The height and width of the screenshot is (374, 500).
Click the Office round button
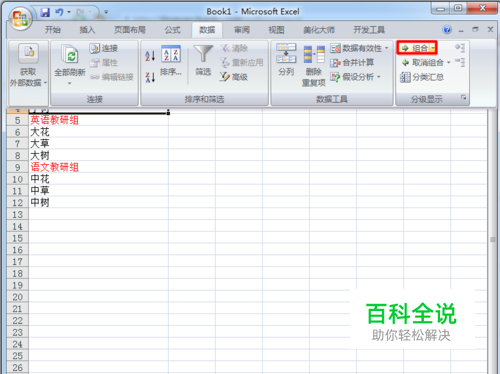20,18
